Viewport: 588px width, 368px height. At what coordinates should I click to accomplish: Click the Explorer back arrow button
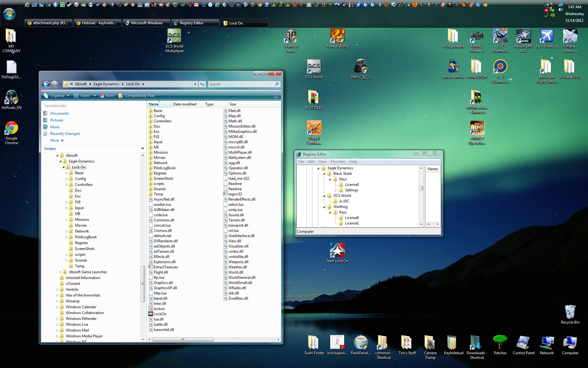click(x=46, y=84)
